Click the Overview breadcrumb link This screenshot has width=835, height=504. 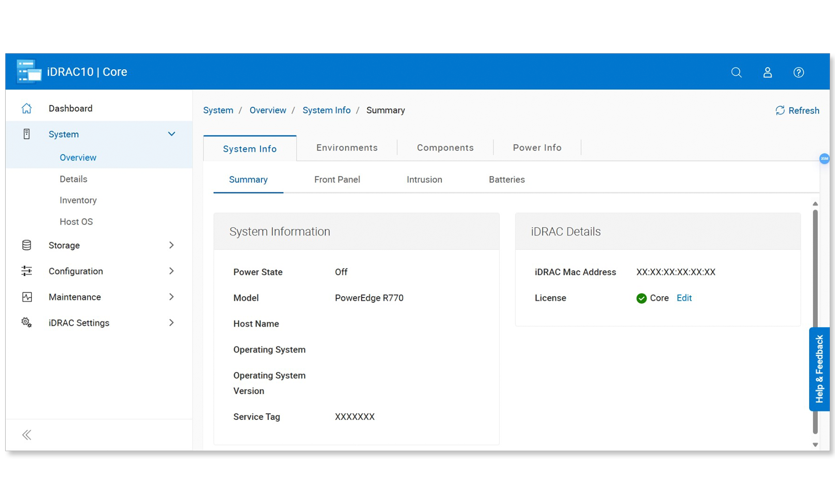pyautogui.click(x=268, y=110)
